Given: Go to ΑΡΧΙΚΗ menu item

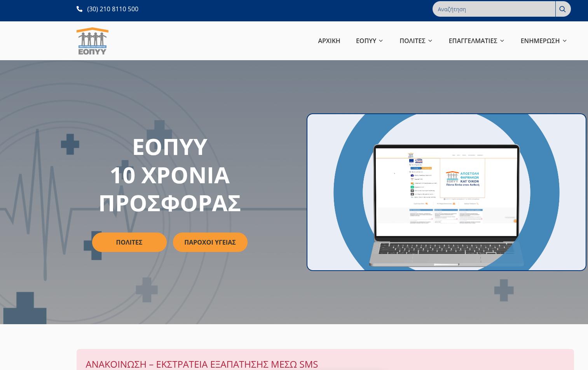Looking at the screenshot, I should coord(329,41).
